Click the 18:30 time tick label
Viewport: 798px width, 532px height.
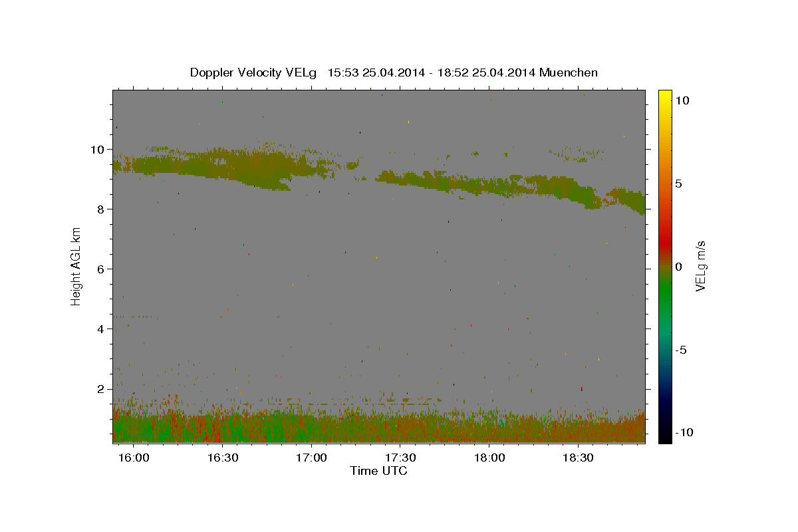tap(579, 458)
